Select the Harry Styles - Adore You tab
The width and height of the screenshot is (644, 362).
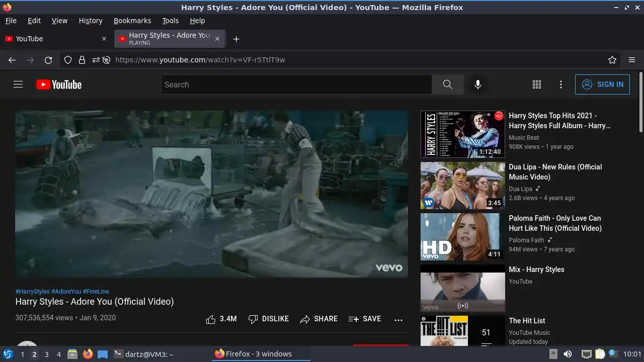(170, 39)
